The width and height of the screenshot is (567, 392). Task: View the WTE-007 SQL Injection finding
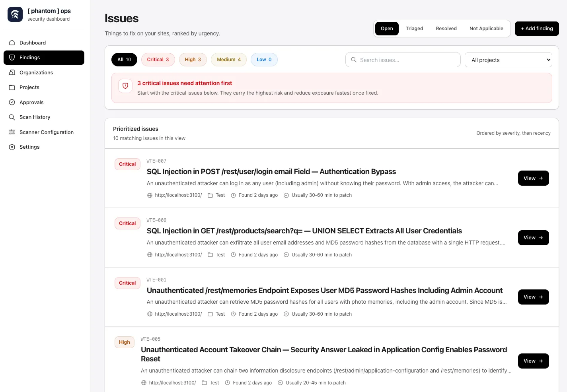[533, 178]
